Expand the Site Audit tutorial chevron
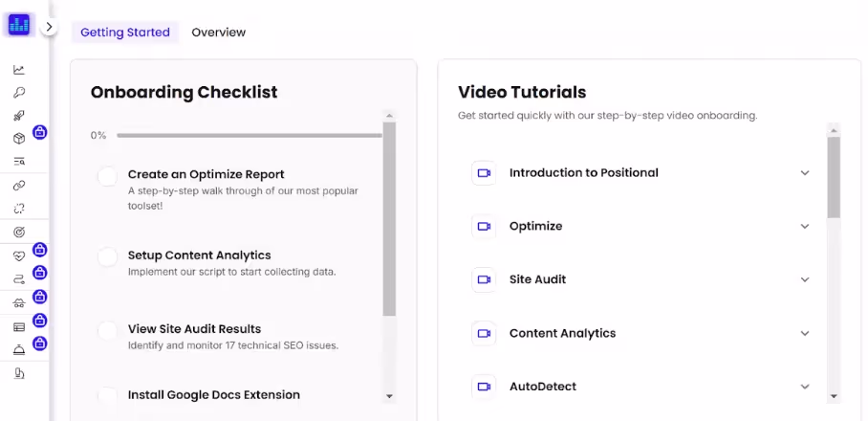868x421 pixels. [805, 279]
